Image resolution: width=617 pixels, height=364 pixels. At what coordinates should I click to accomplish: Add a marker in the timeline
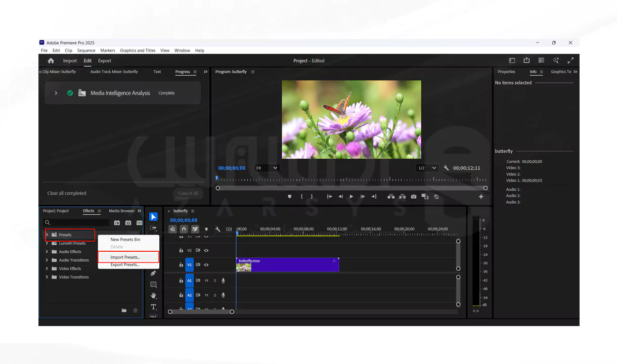(x=206, y=230)
